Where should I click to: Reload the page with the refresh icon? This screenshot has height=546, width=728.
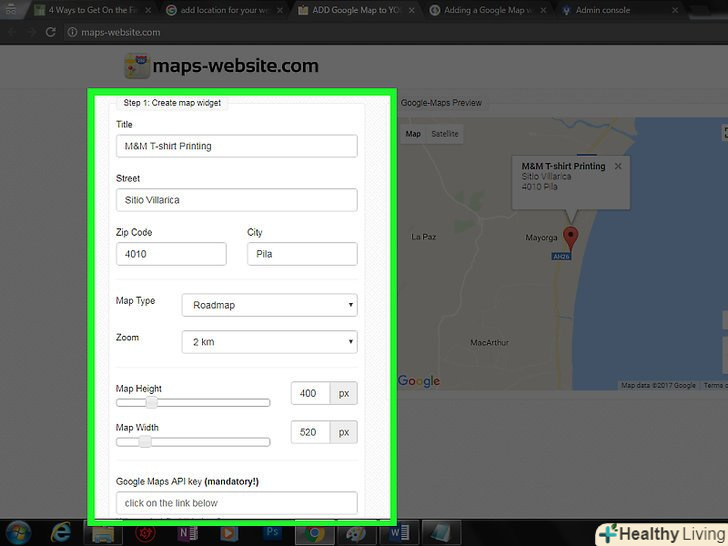pos(51,32)
